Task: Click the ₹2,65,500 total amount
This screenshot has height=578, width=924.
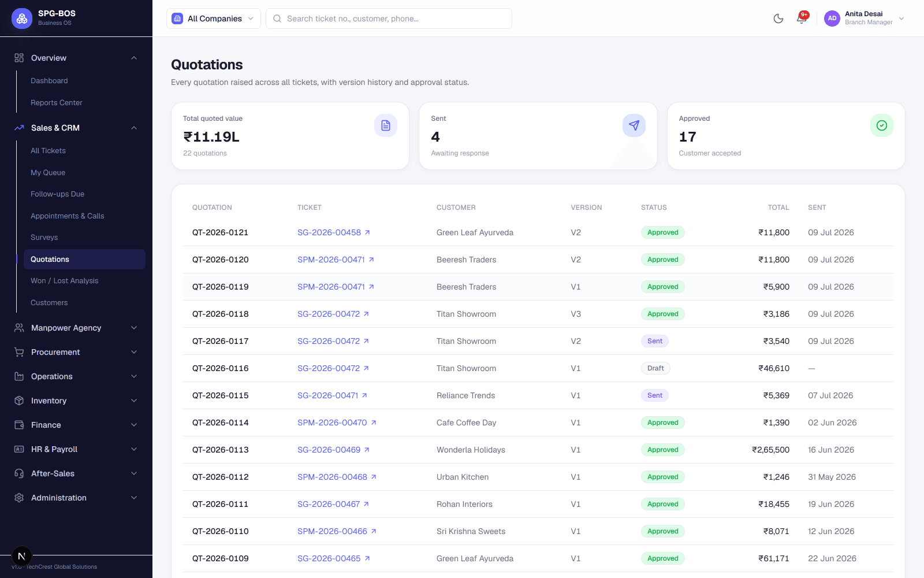Action: click(x=770, y=450)
